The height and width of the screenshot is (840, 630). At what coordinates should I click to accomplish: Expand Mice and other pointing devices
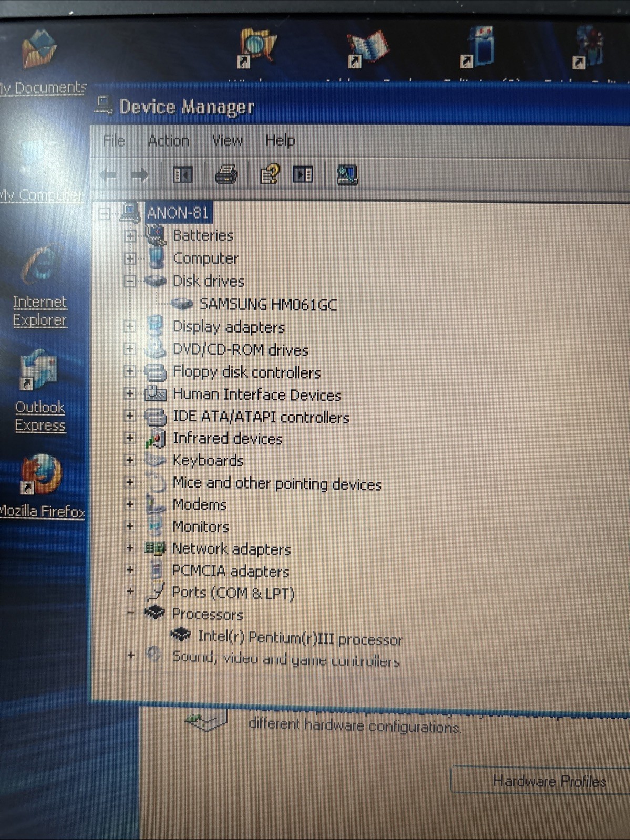click(130, 482)
